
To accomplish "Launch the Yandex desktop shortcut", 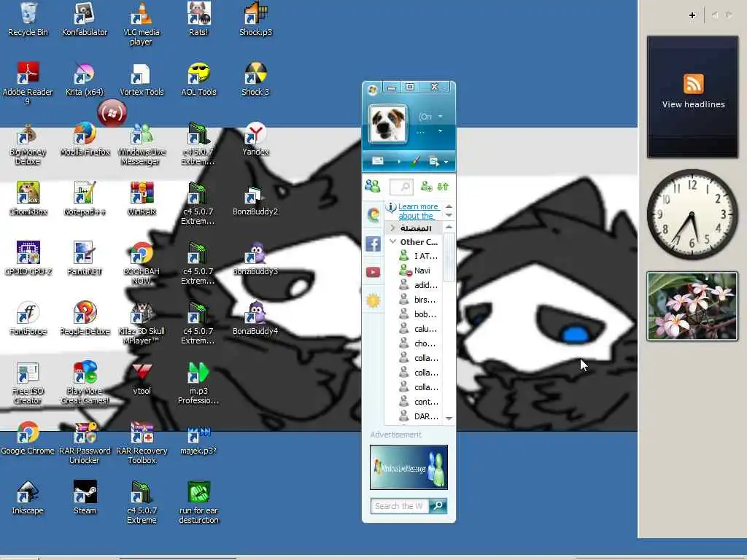I will tap(255, 139).
